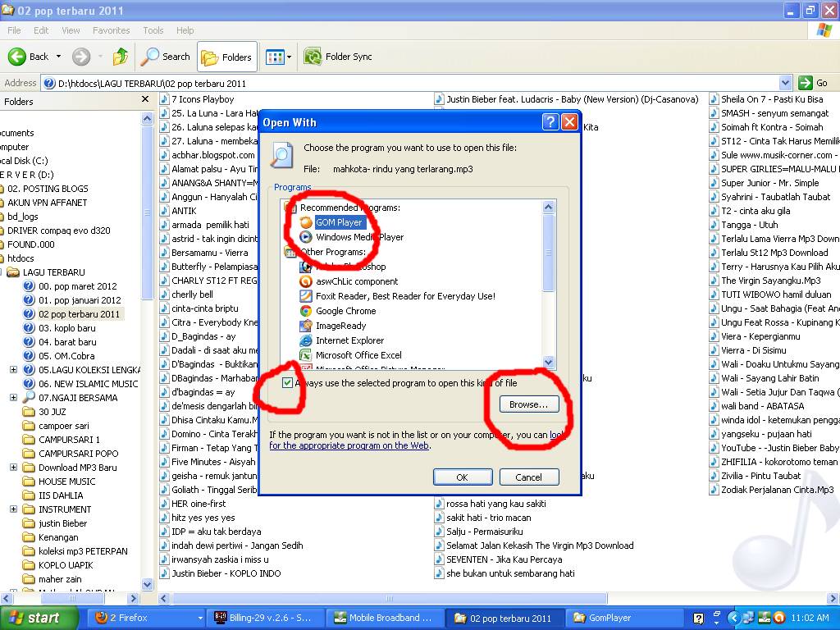Open the Views dropdown arrow
This screenshot has width=840, height=630.
(x=290, y=57)
